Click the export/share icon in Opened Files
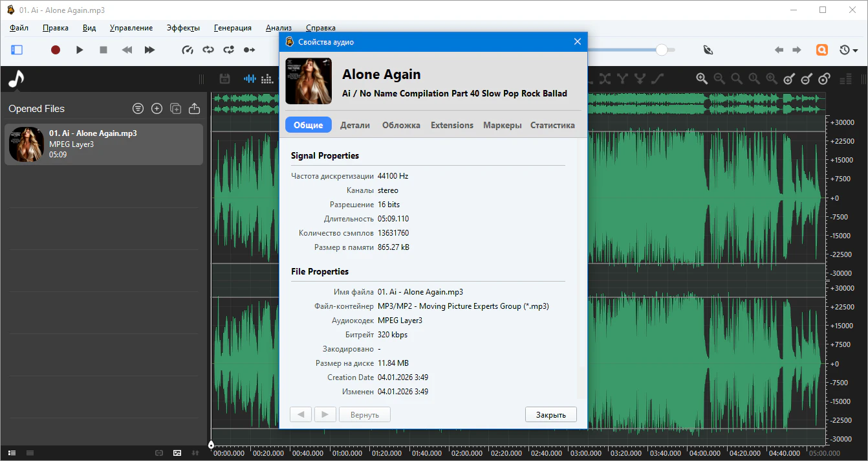The width and height of the screenshot is (868, 461). (194, 109)
